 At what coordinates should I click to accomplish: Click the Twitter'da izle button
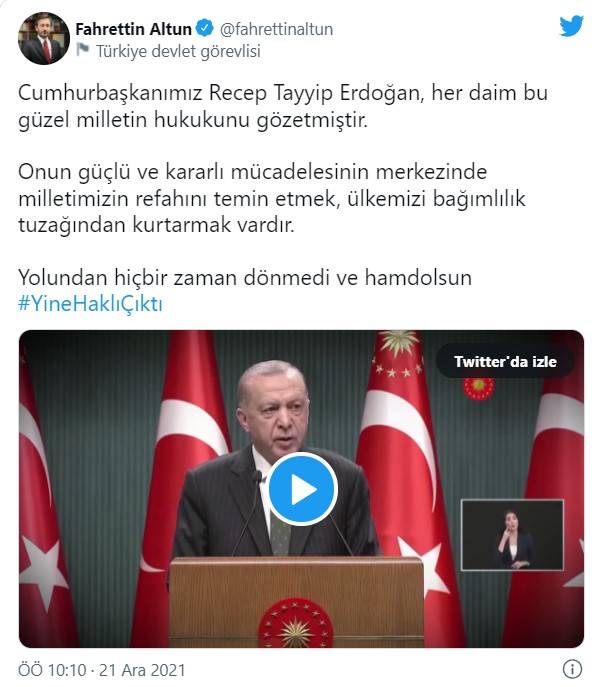[505, 361]
